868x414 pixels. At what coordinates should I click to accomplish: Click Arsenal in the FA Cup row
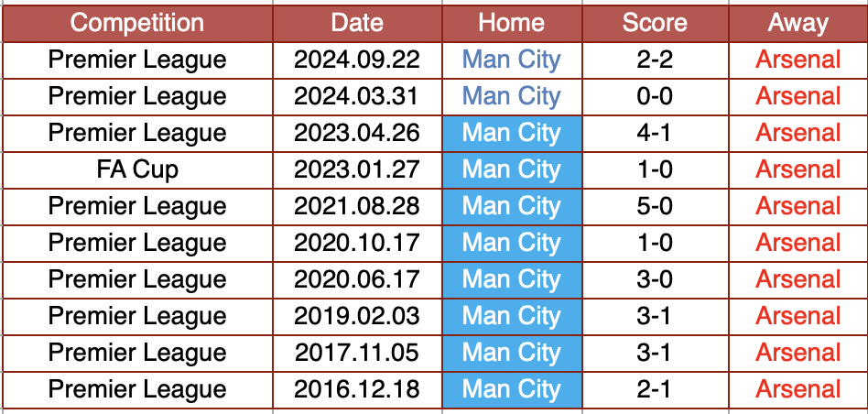coord(797,169)
